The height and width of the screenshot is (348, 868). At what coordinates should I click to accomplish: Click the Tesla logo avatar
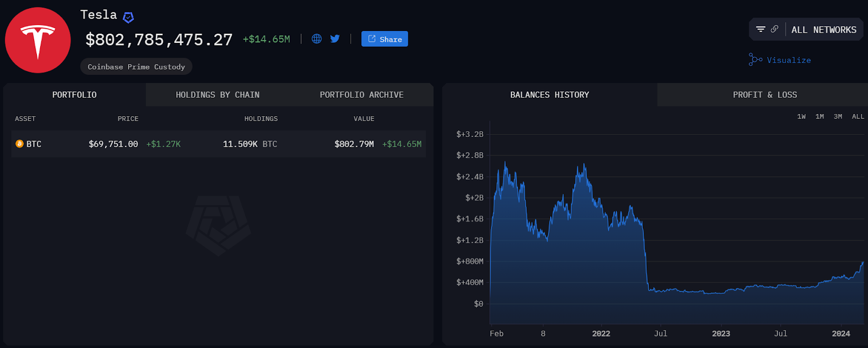pos(38,40)
